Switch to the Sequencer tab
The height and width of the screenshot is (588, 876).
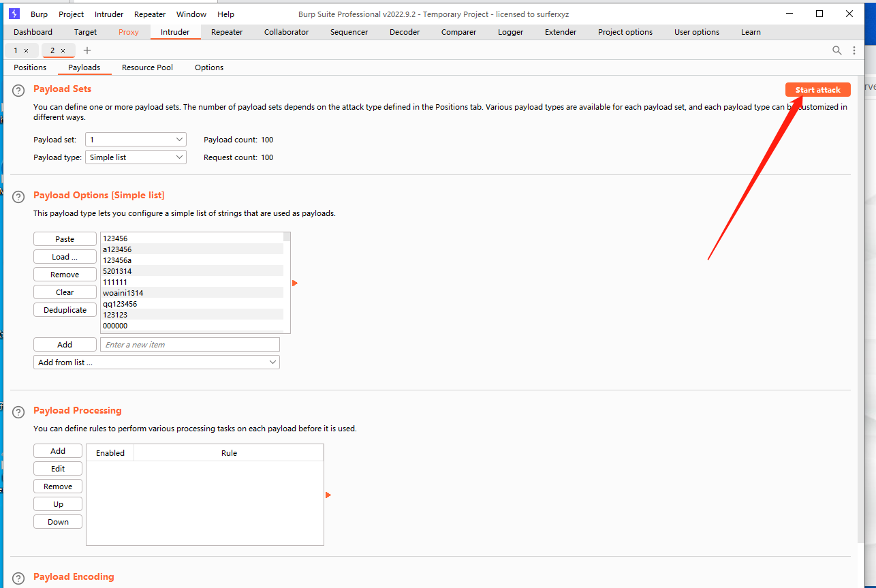(349, 32)
